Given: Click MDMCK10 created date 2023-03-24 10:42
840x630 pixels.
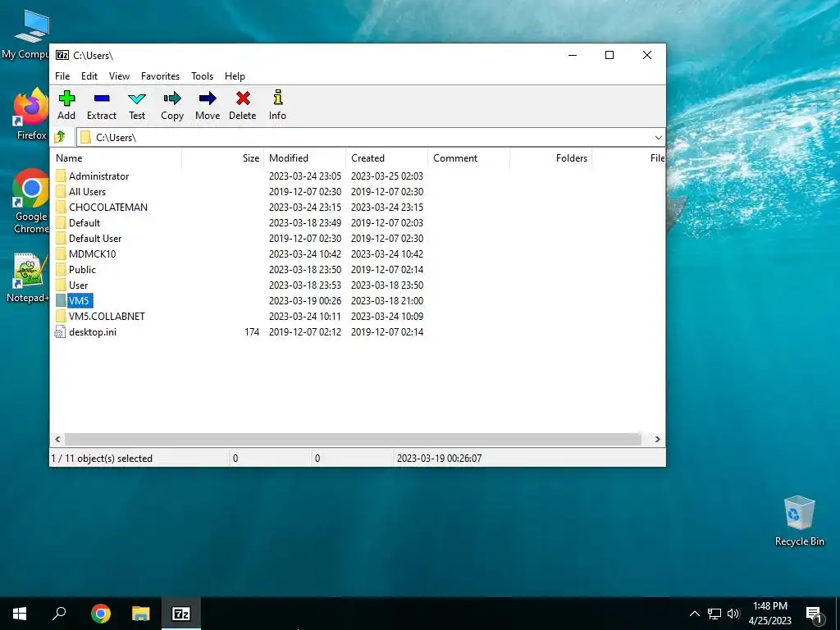Looking at the screenshot, I should click(x=387, y=254).
